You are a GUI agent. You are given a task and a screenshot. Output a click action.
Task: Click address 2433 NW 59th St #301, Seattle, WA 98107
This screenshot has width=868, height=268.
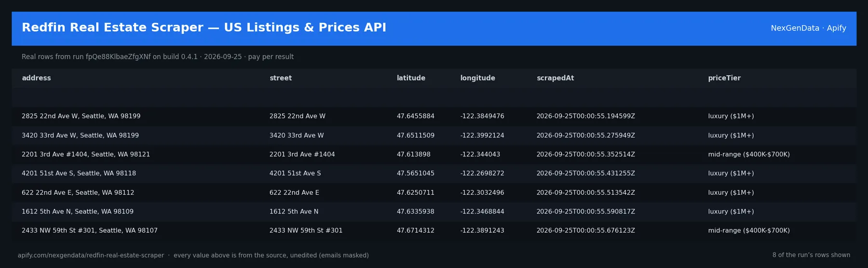[90, 230]
